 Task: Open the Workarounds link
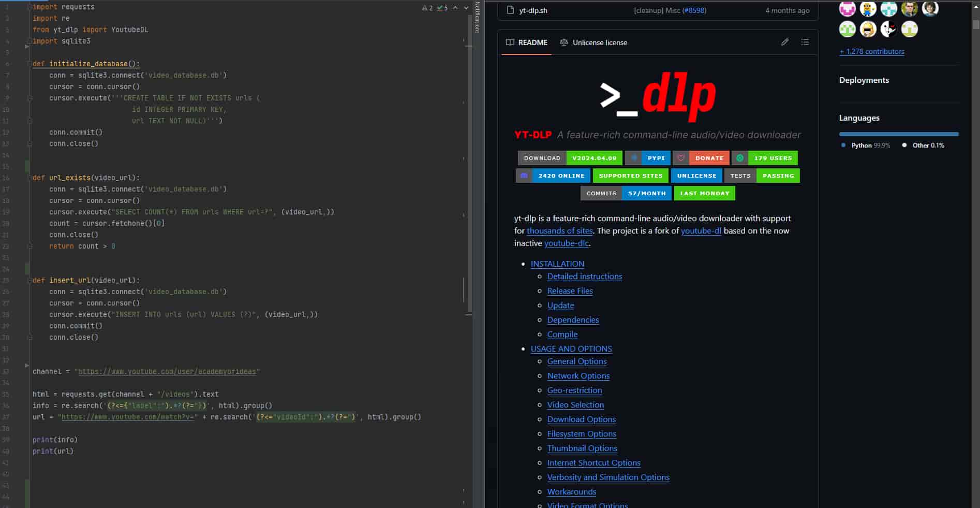[x=572, y=492]
